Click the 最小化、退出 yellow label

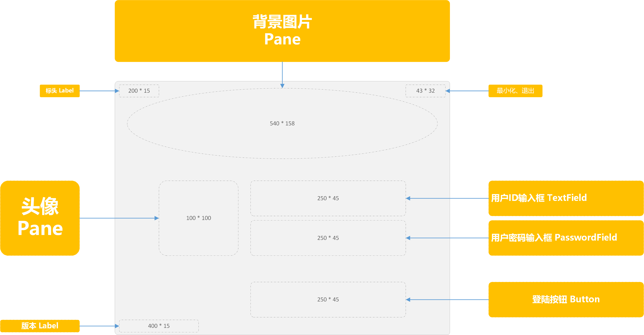coord(515,91)
